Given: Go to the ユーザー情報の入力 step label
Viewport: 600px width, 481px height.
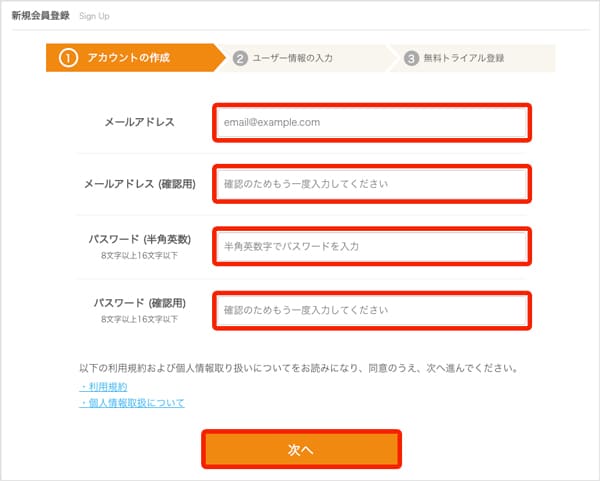Looking at the screenshot, I should (x=293, y=58).
